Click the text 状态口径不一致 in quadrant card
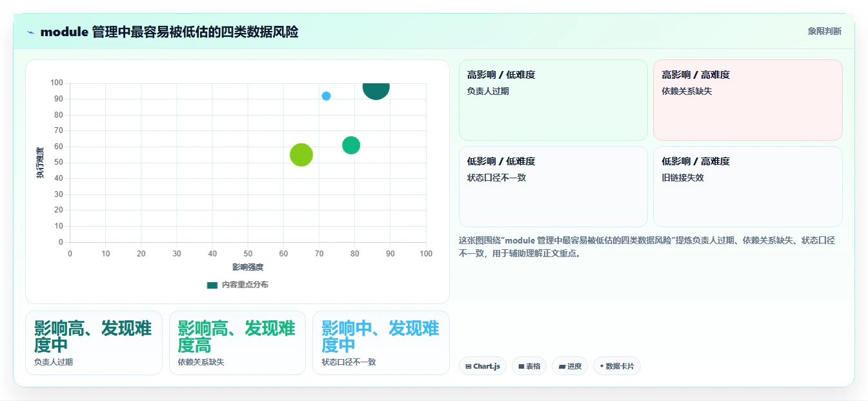The width and height of the screenshot is (868, 401). (x=496, y=178)
